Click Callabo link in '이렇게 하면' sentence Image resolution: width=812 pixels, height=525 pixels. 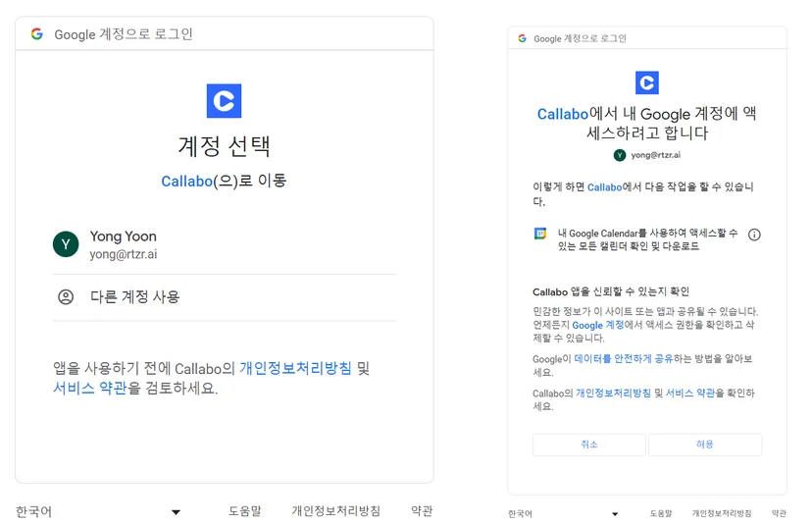[604, 187]
